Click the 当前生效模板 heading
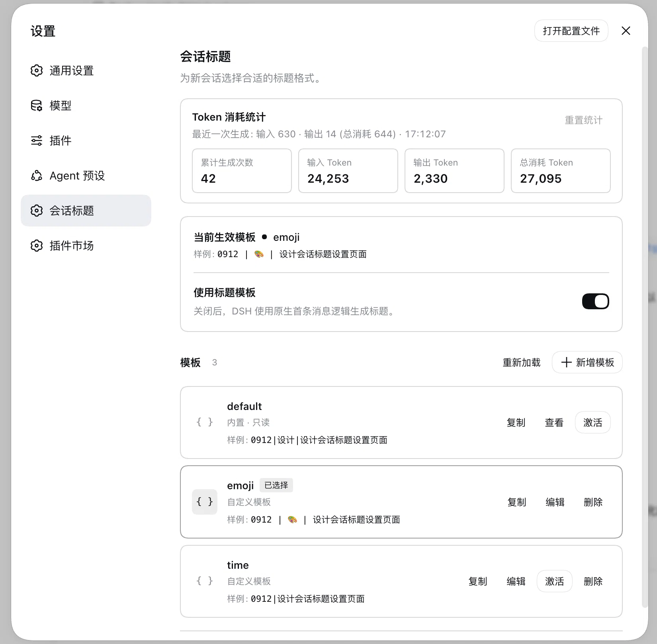 tap(225, 237)
